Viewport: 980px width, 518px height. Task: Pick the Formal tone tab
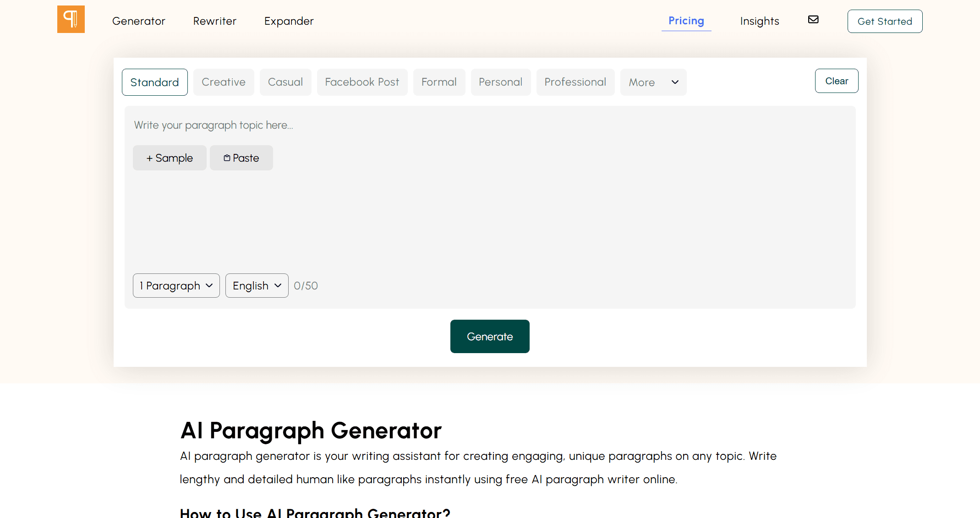439,82
